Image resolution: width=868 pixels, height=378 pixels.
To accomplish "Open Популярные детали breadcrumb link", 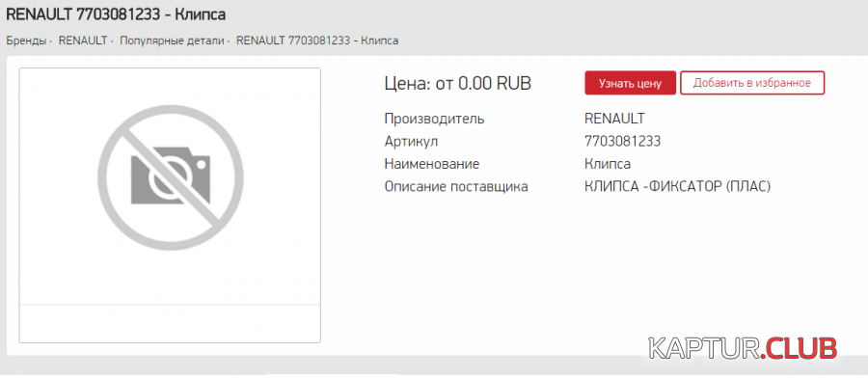I will pyautogui.click(x=173, y=40).
